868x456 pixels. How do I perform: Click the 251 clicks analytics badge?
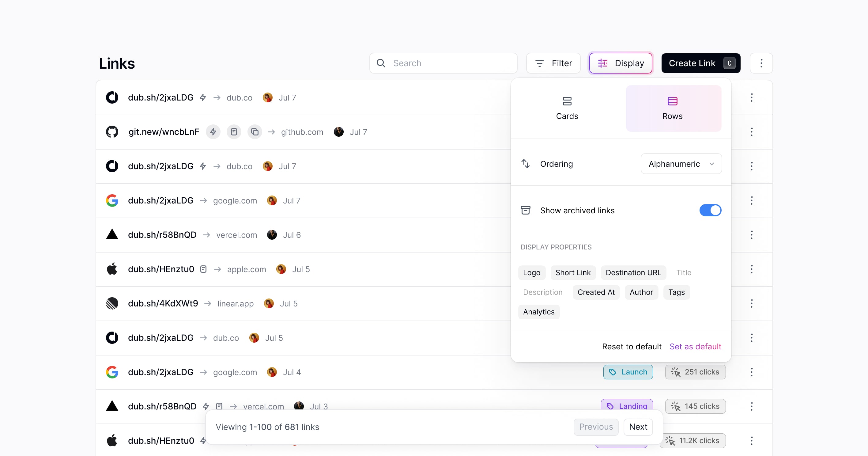tap(695, 372)
